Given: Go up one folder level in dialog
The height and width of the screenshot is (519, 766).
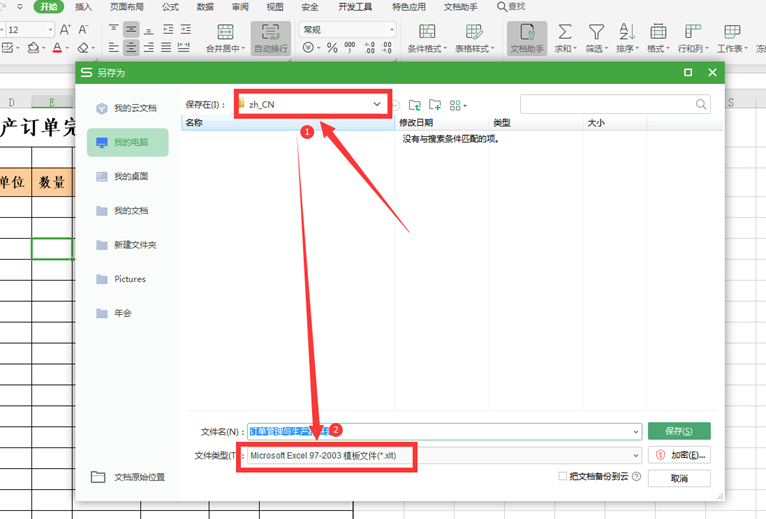Looking at the screenshot, I should pyautogui.click(x=415, y=105).
